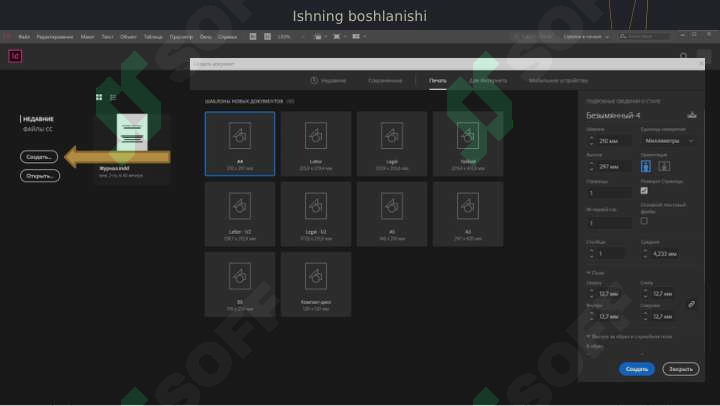720x406 pixels.
Task: Open the Текст menu
Action: click(x=107, y=37)
